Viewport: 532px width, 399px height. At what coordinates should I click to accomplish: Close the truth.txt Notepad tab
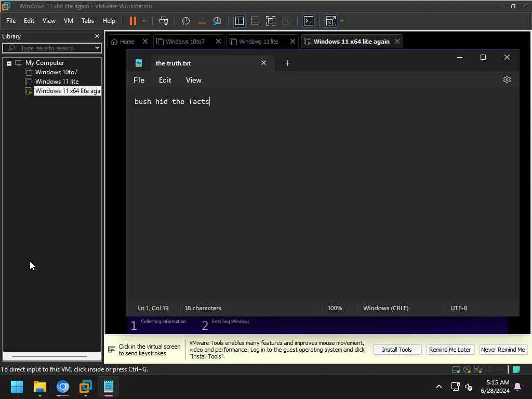click(x=263, y=63)
